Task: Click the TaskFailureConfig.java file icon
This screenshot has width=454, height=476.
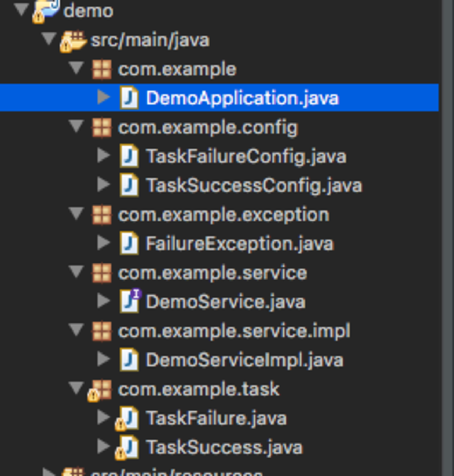Action: click(129, 156)
